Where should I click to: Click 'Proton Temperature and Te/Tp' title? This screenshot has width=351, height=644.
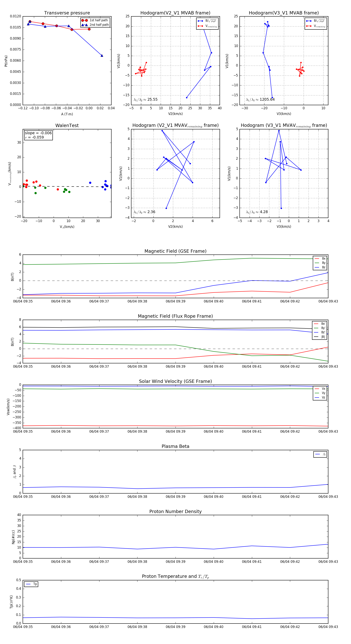pyautogui.click(x=175, y=576)
